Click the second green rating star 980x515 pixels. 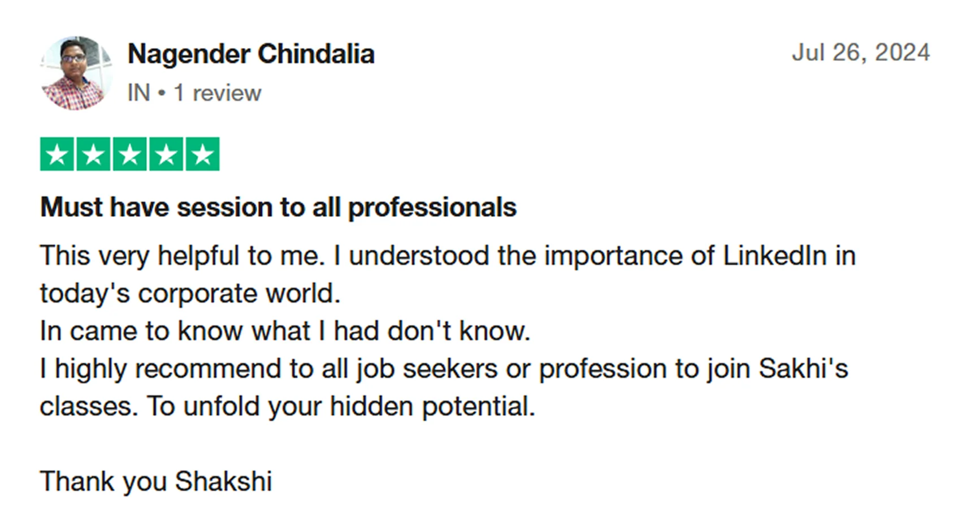click(93, 154)
